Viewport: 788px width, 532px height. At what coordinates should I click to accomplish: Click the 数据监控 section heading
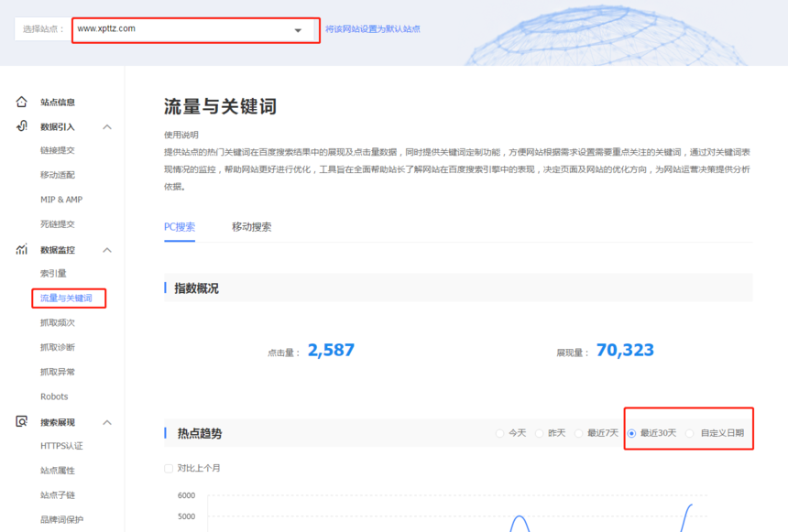pyautogui.click(x=58, y=250)
